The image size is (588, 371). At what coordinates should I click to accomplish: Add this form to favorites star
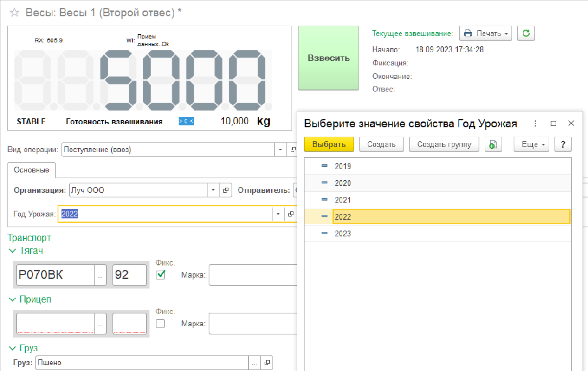(x=14, y=13)
